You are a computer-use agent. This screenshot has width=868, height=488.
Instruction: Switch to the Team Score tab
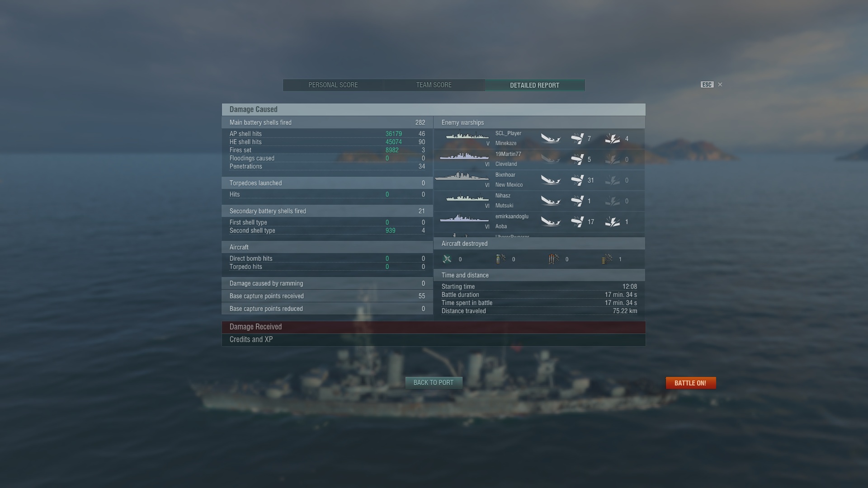[434, 85]
